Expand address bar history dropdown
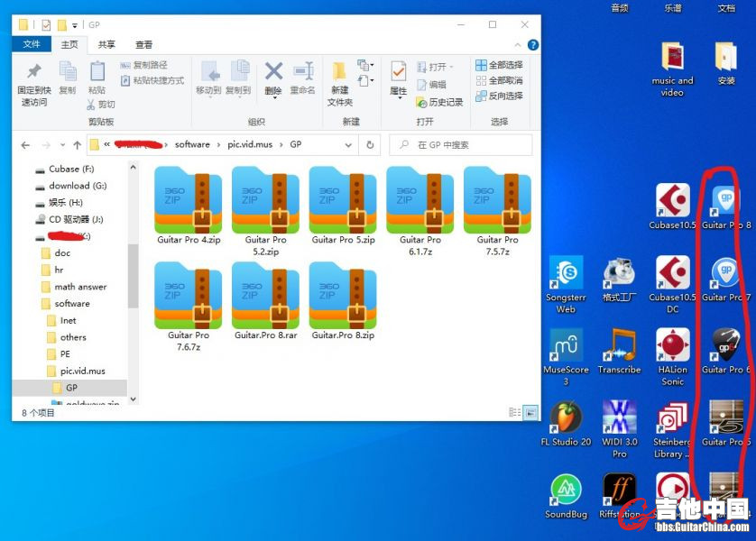This screenshot has width=756, height=541. point(348,144)
